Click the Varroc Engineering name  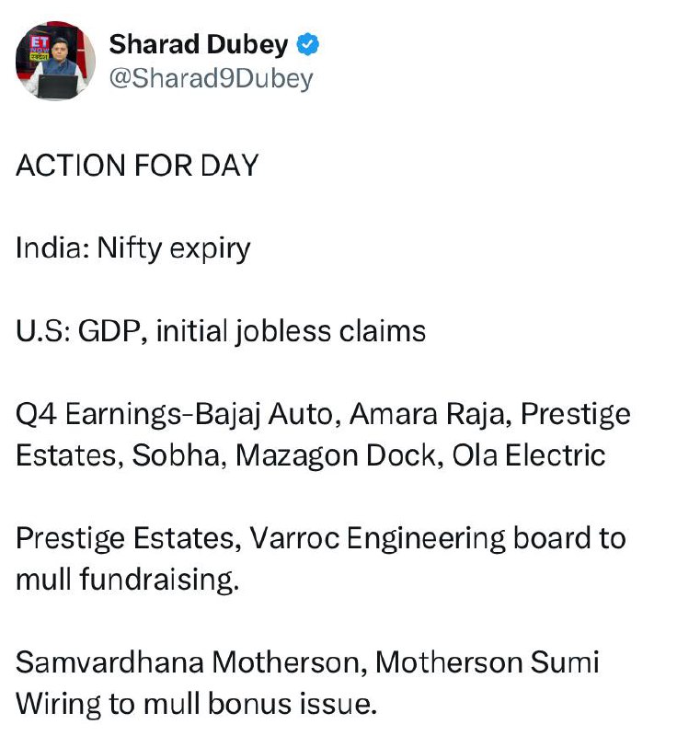tap(377, 539)
